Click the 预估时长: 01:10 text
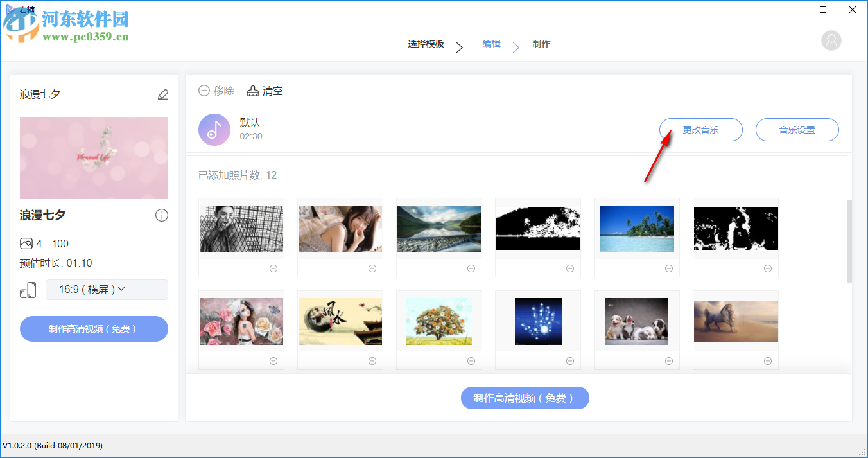This screenshot has width=868, height=458. point(56,263)
